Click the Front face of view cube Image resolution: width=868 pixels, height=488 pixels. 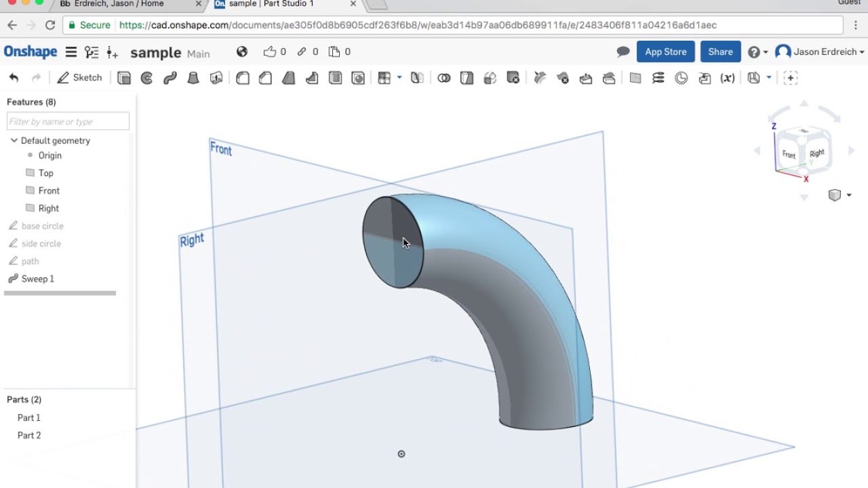[x=789, y=155]
